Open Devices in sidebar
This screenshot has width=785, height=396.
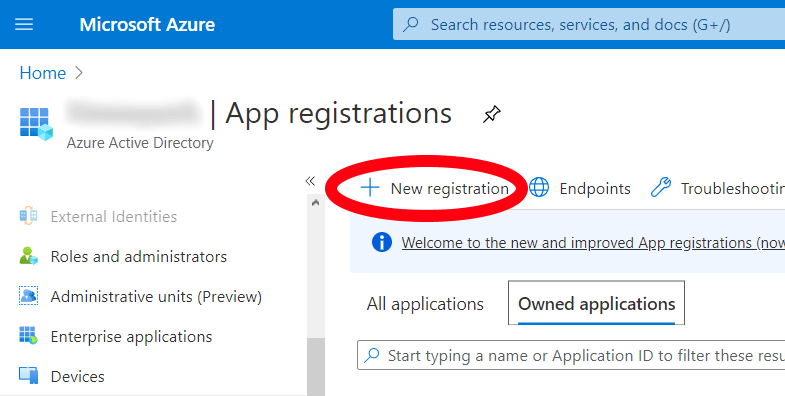click(x=78, y=376)
